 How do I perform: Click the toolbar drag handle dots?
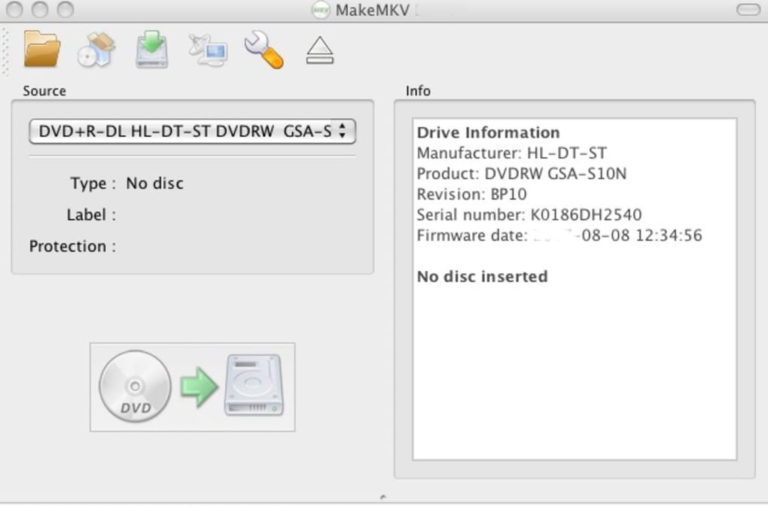click(5, 51)
